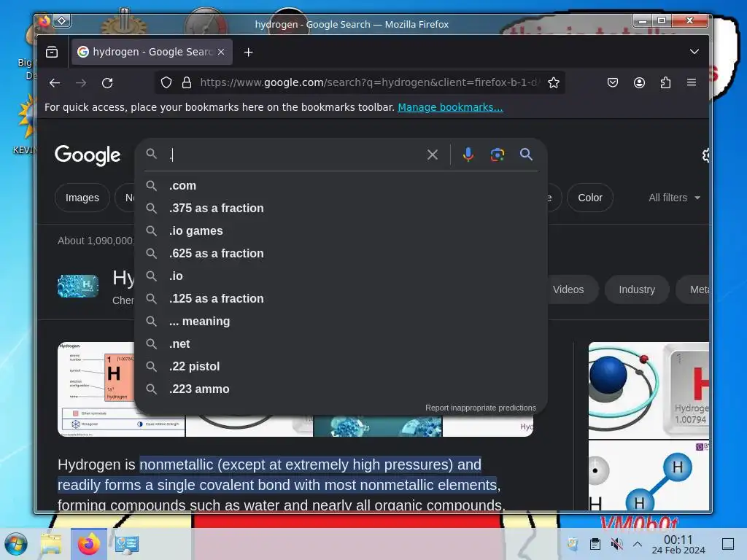Go back one page in Firefox
The width and height of the screenshot is (747, 560).
click(x=55, y=83)
